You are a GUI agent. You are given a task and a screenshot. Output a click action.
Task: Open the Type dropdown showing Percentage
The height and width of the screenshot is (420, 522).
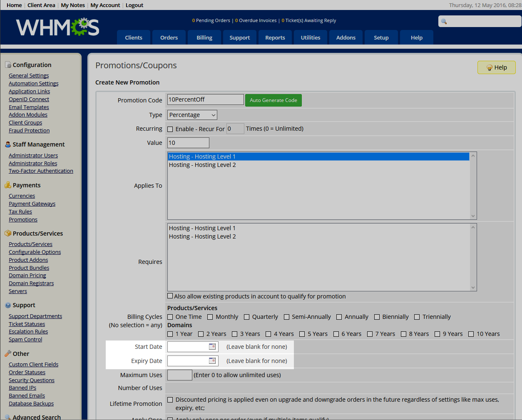[x=192, y=115]
